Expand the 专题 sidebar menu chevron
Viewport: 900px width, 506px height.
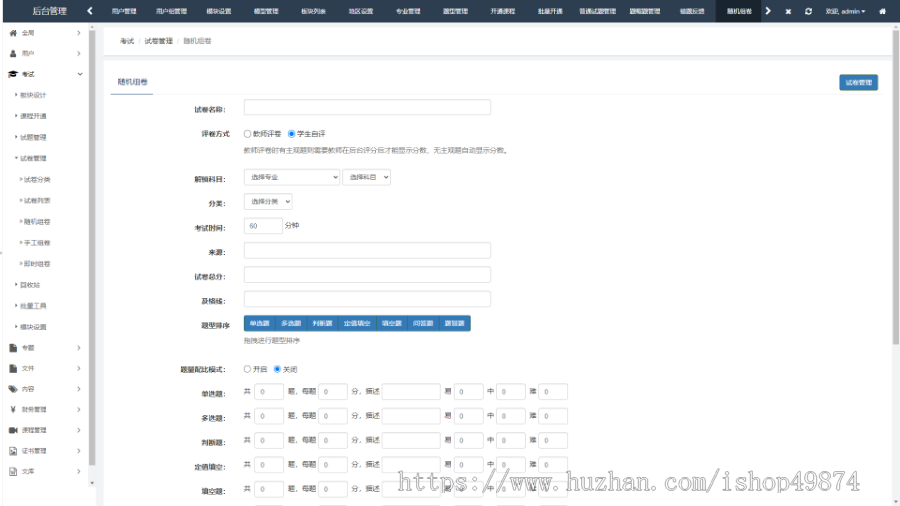[x=79, y=348]
